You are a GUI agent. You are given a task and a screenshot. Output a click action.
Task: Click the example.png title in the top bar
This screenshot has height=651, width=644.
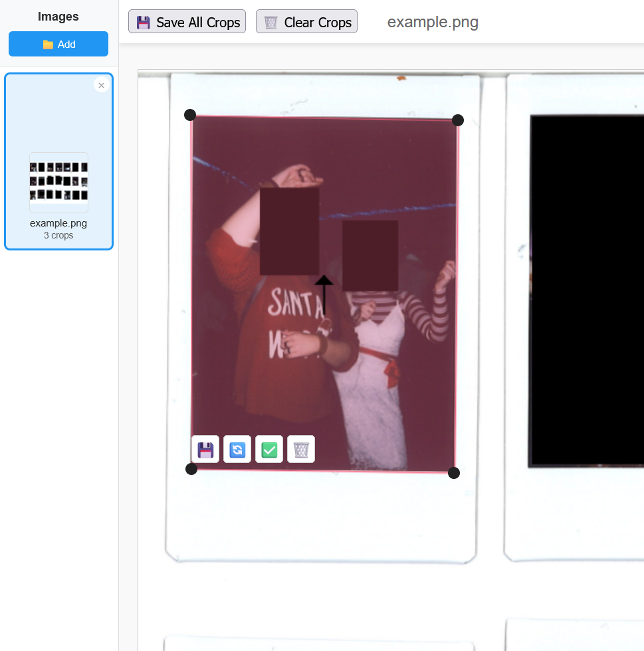tap(433, 22)
